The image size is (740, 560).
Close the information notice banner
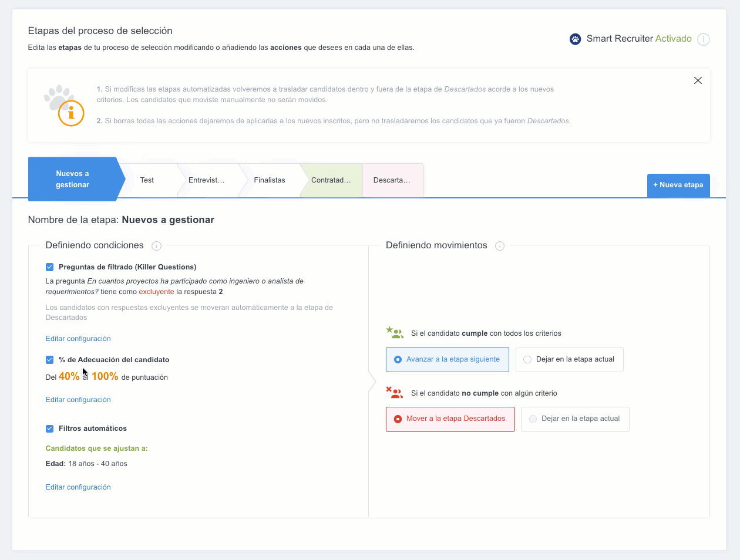[698, 80]
